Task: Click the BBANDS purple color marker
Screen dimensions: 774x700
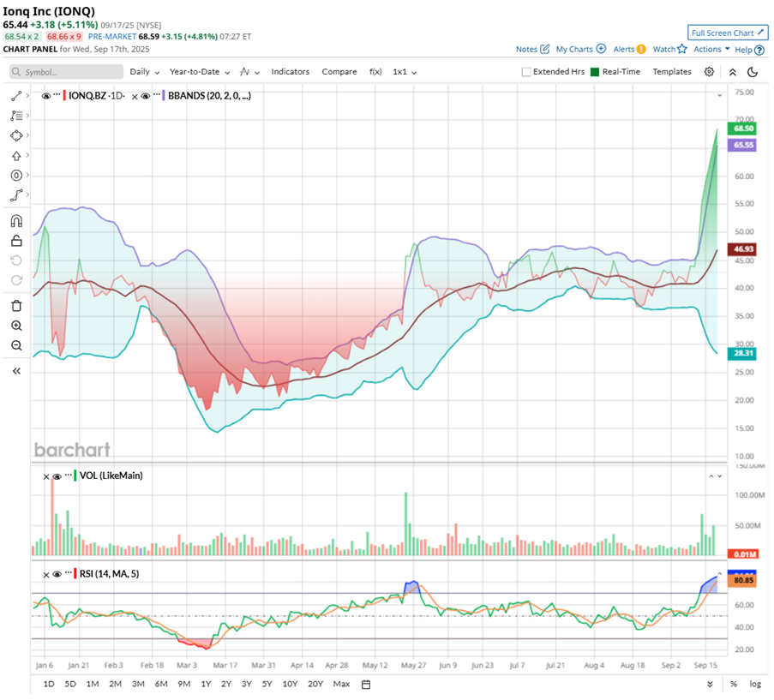Action: [x=164, y=96]
